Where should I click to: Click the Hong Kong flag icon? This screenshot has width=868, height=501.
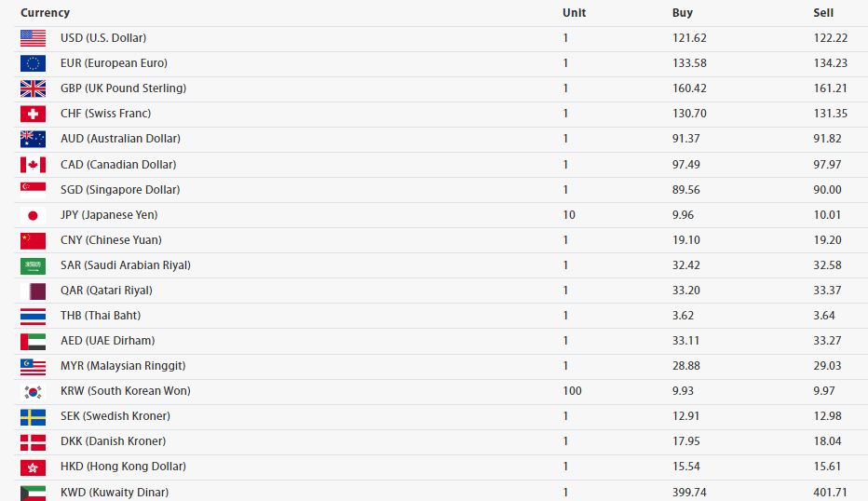click(34, 467)
